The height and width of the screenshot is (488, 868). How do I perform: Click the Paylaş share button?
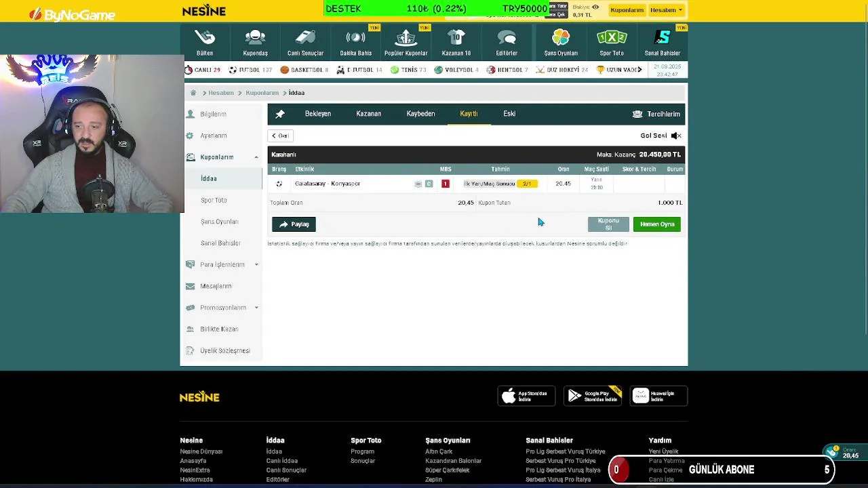coord(294,224)
